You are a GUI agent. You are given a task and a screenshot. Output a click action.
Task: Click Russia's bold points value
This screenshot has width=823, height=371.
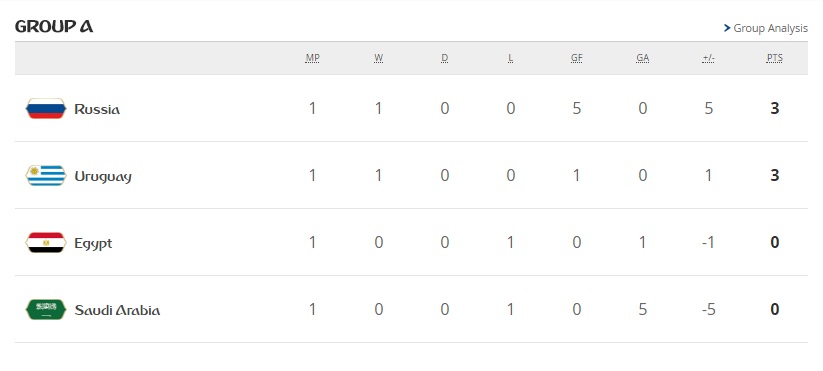[x=775, y=109]
